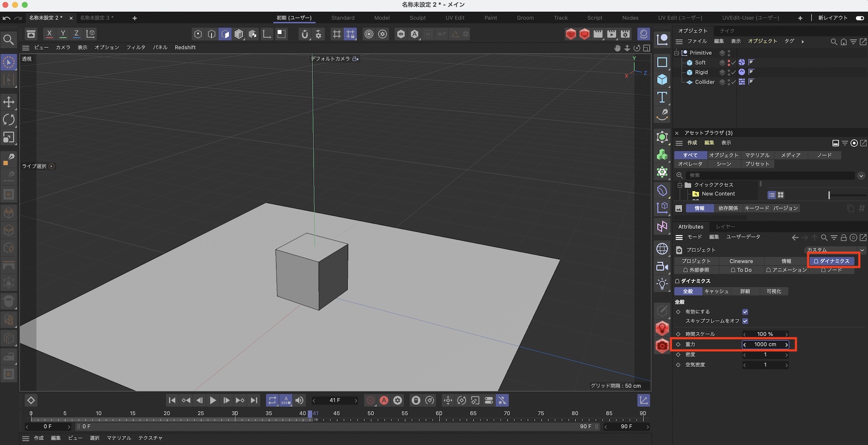Select the Rigid object in the list
Screen dimensions: 868x445
(x=701, y=73)
